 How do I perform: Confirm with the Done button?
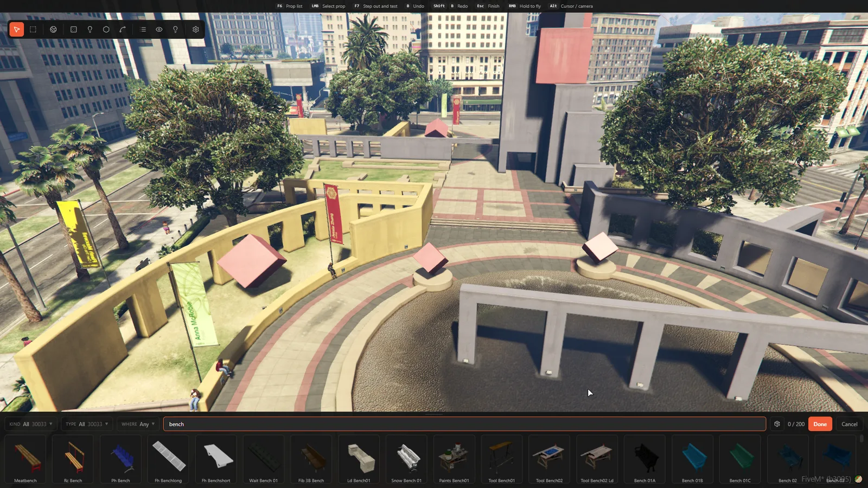click(x=820, y=424)
